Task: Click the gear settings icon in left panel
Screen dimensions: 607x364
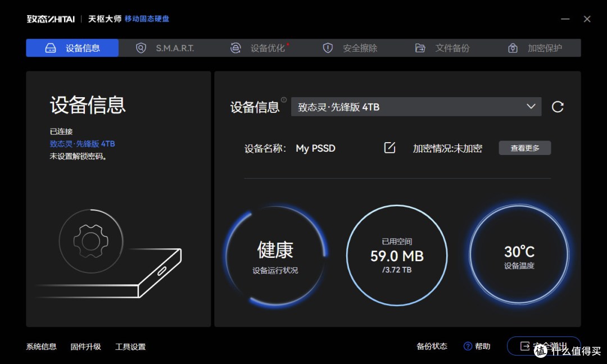Action: point(91,242)
